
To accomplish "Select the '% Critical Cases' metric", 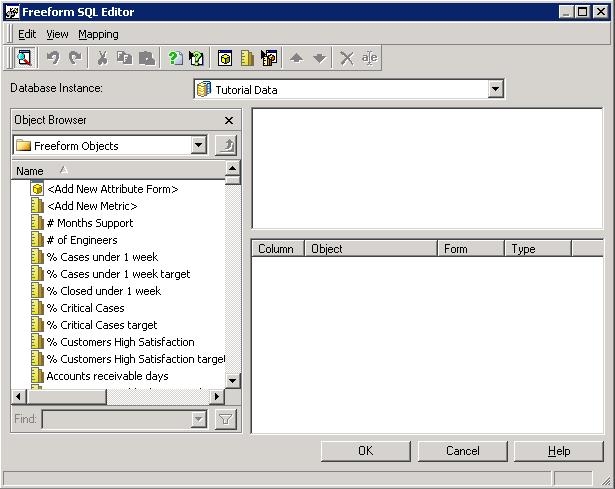I will tap(85, 308).
